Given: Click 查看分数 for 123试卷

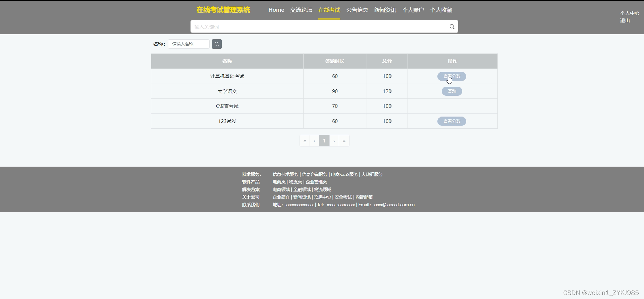Looking at the screenshot, I should coord(451,121).
